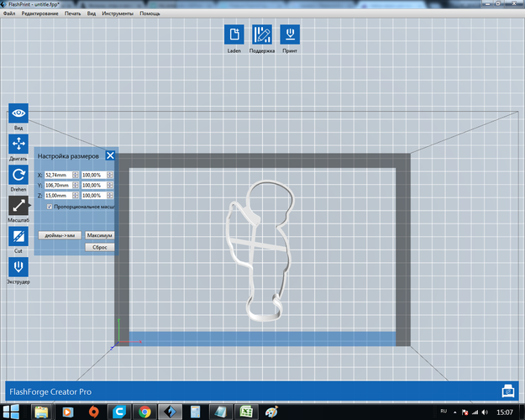Click the Z size mm stepper
This screenshot has width=525, height=420.
(x=76, y=195)
